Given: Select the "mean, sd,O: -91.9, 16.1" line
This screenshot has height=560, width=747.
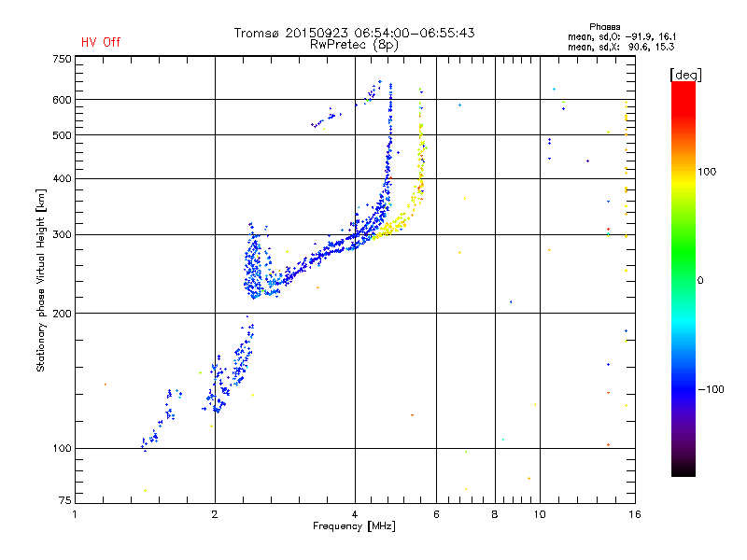Looking at the screenshot, I should click(x=622, y=37).
